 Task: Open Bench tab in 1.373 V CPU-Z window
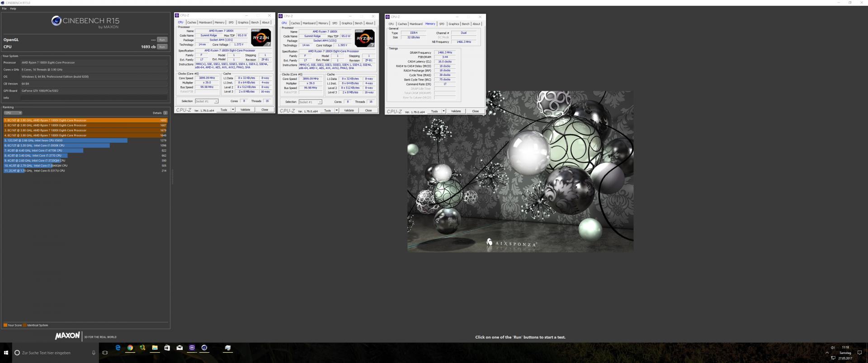click(x=255, y=22)
